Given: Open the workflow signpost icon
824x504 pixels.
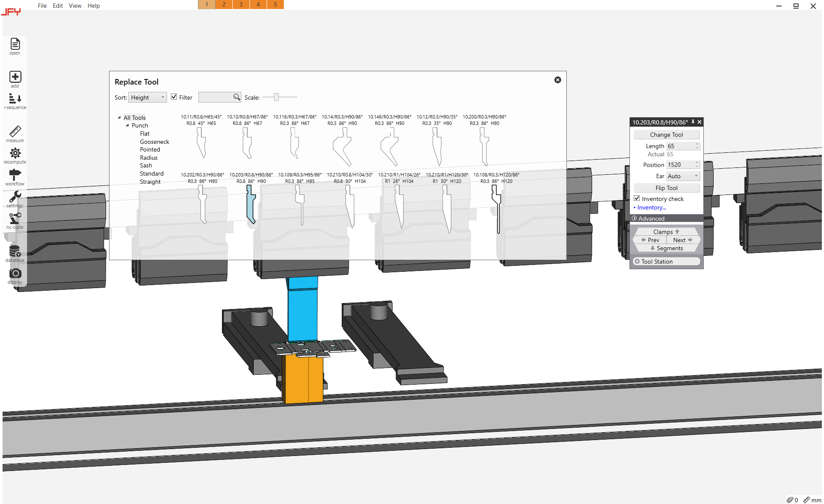Looking at the screenshot, I should pos(15,175).
